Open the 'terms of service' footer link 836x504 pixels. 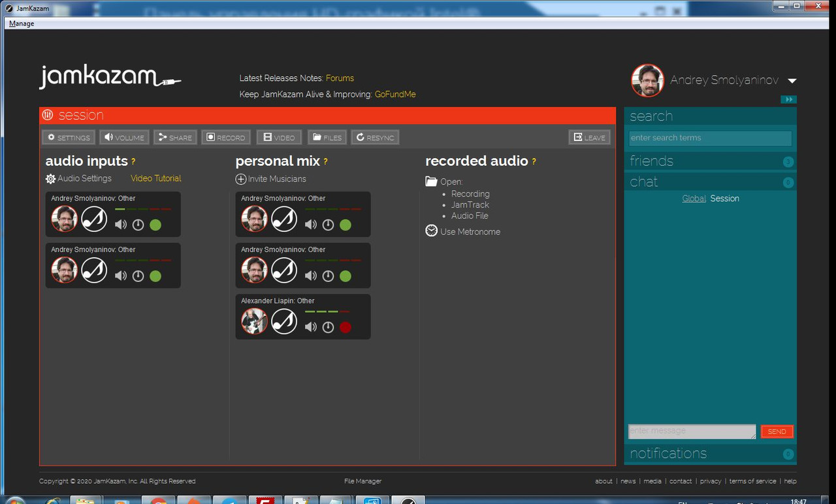click(752, 481)
